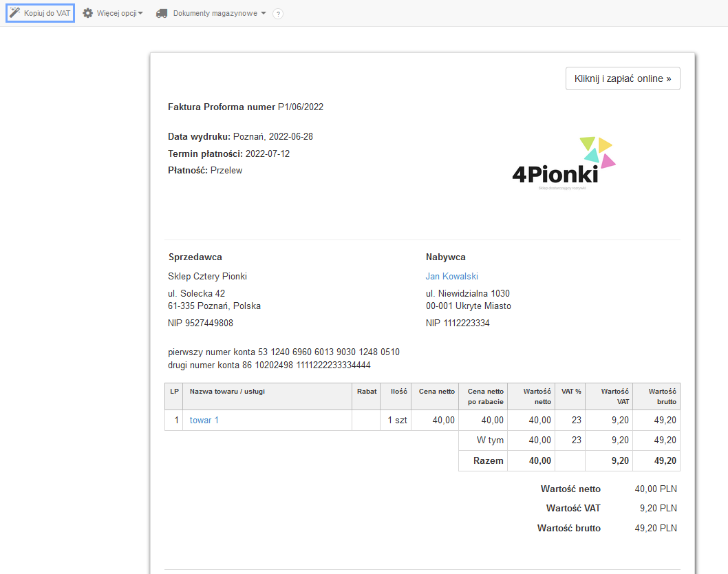Open the Dokumenty magazynowe menu label
This screenshot has height=574, width=728.
215,13
